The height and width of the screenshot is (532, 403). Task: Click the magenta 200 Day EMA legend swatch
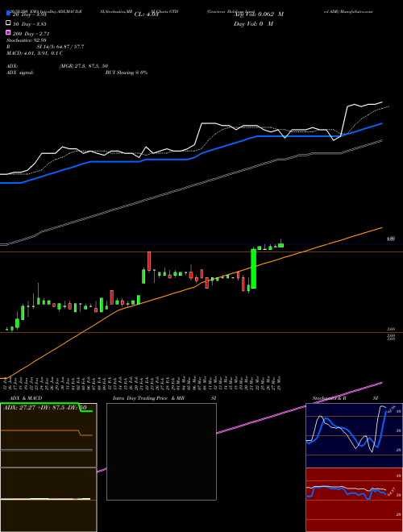pyautogui.click(x=8, y=33)
